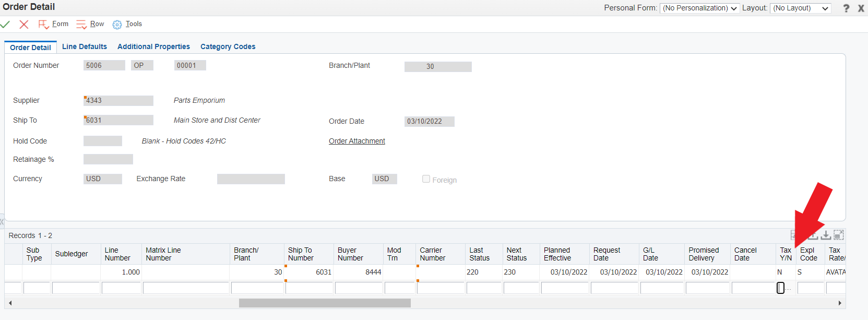This screenshot has height=320, width=868.
Task: Click the Supplier field containing 4343
Action: tap(118, 101)
